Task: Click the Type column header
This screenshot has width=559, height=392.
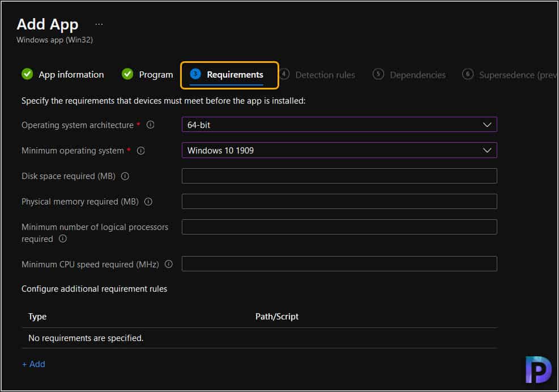Action: [37, 317]
